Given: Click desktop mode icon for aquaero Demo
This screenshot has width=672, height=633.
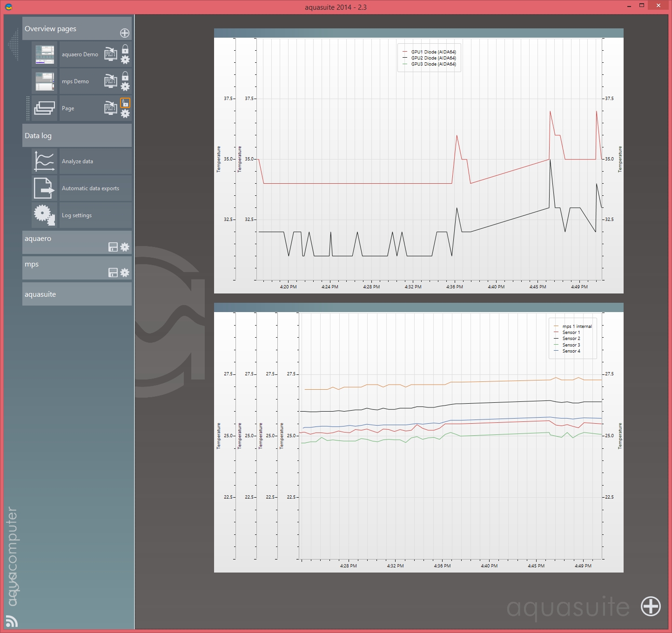Looking at the screenshot, I should [x=110, y=54].
